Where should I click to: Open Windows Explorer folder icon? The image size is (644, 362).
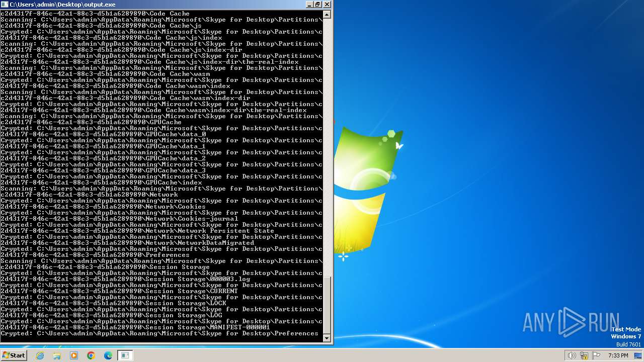coord(57,355)
